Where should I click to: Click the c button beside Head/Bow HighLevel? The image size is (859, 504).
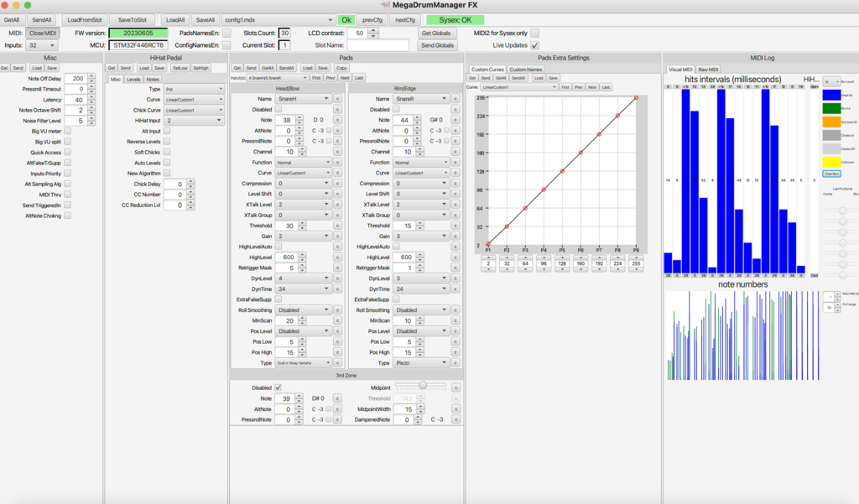337,257
